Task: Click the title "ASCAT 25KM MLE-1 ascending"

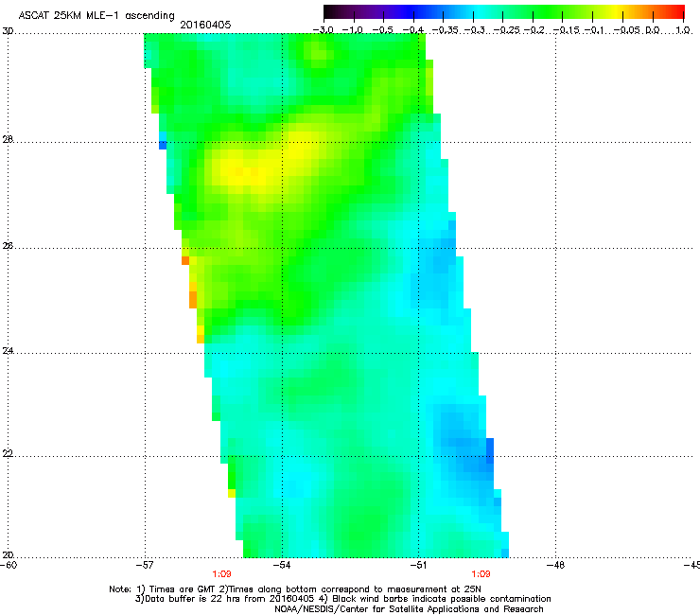Action: point(96,16)
